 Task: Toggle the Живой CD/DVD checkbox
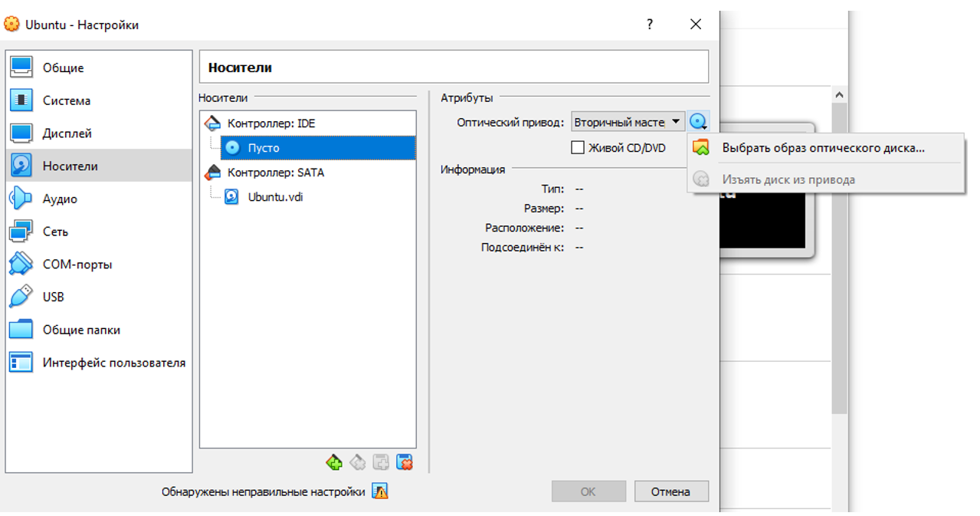(578, 147)
